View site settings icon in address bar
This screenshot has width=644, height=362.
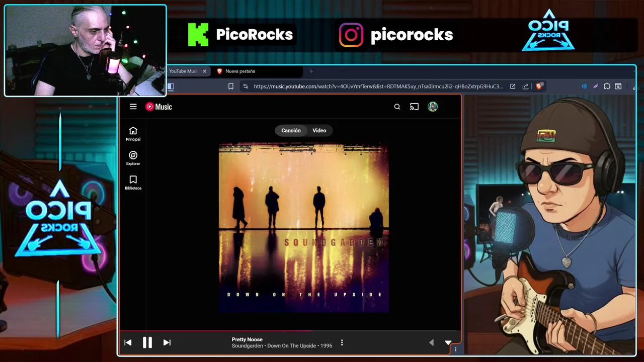tap(246, 86)
